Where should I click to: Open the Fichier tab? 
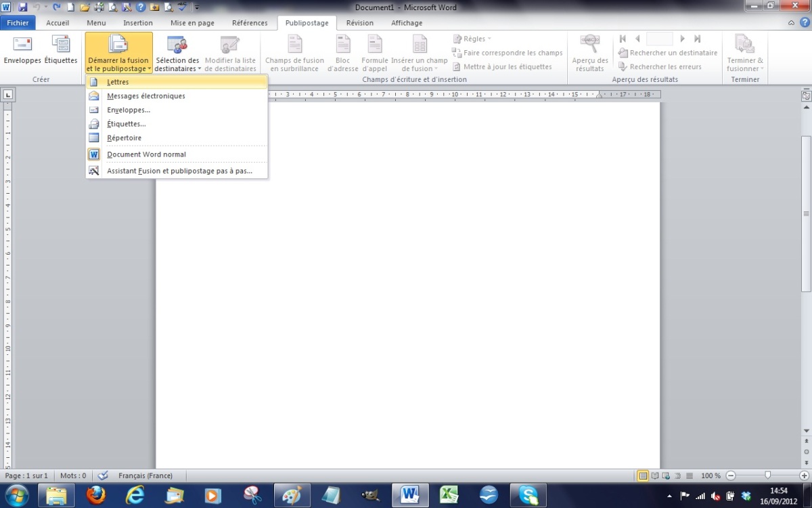pyautogui.click(x=18, y=22)
